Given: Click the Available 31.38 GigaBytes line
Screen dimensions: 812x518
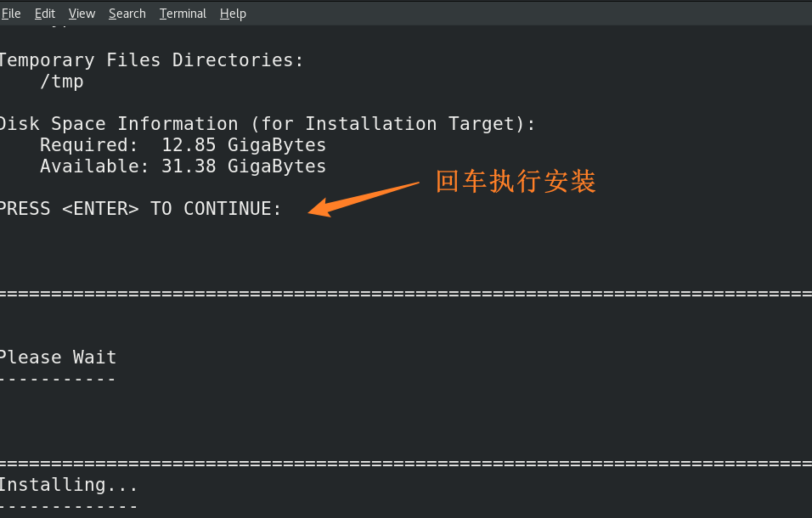Looking at the screenshot, I should pyautogui.click(x=183, y=166).
